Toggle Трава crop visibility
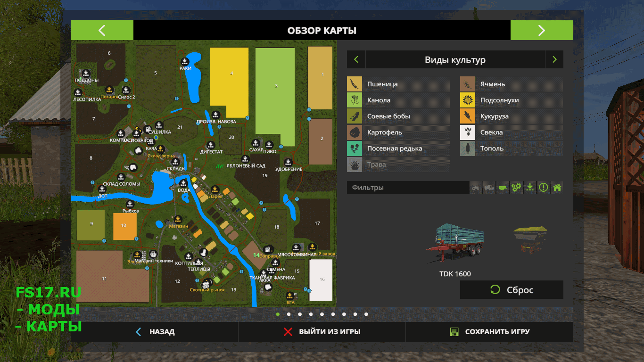This screenshot has height=362, width=644. (398, 165)
